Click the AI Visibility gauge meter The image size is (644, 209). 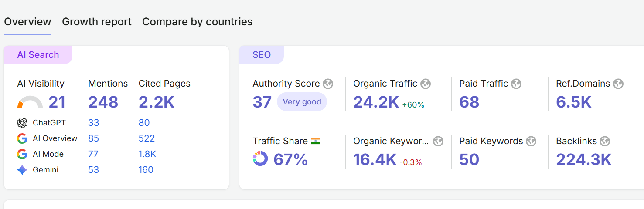(x=30, y=102)
